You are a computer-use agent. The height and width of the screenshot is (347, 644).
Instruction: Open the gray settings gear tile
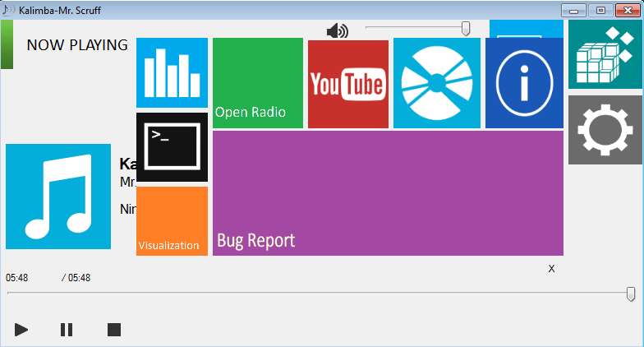pyautogui.click(x=605, y=130)
